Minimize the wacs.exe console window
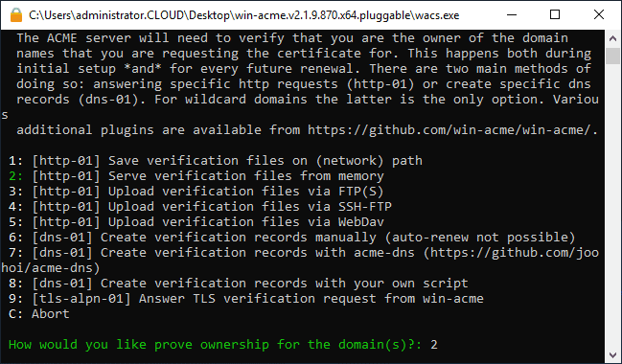The image size is (622, 364). click(512, 15)
